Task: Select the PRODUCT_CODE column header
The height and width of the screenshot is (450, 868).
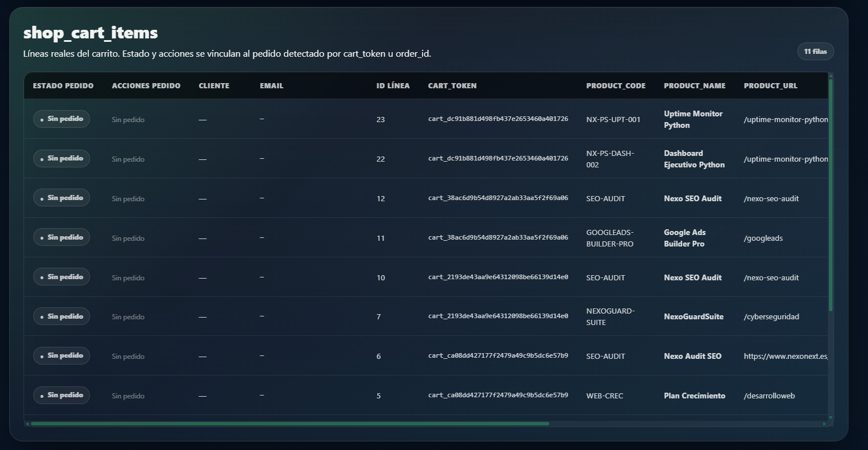Action: coord(616,85)
